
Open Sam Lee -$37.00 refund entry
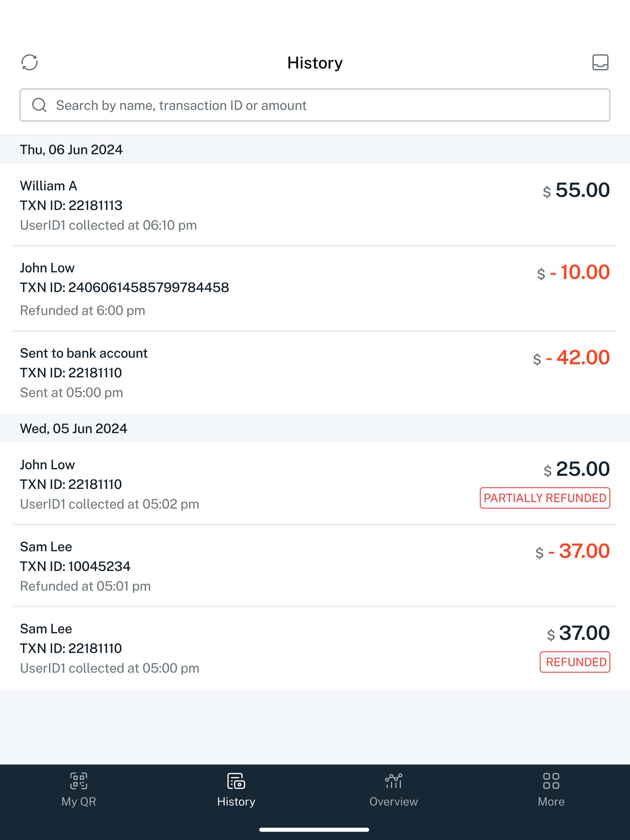(x=315, y=566)
